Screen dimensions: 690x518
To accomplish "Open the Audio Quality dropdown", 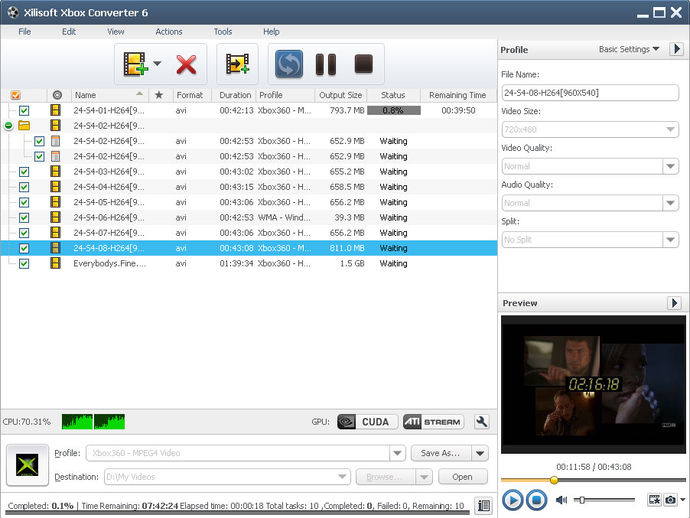I will 670,203.
